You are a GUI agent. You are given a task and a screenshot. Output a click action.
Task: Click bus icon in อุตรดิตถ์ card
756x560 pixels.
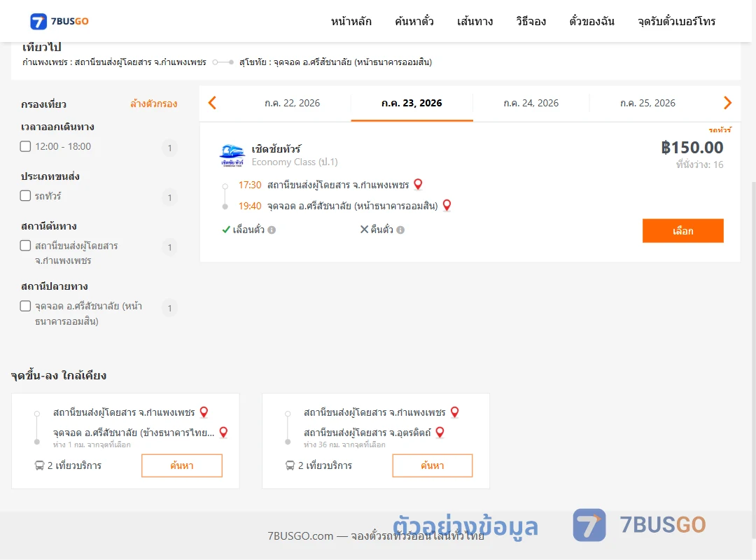pos(290,465)
